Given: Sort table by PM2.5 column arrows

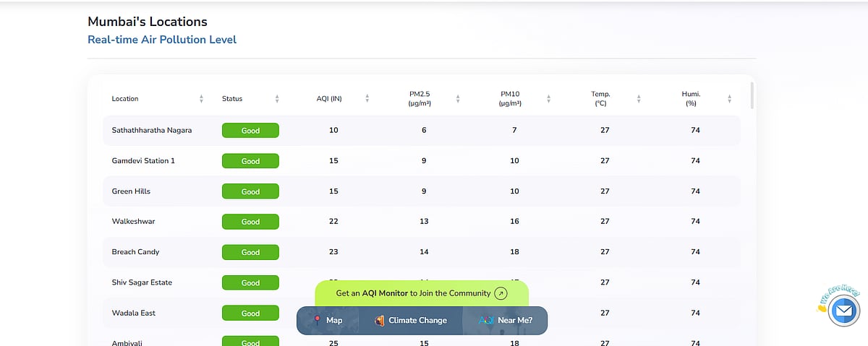Looking at the screenshot, I should [458, 99].
